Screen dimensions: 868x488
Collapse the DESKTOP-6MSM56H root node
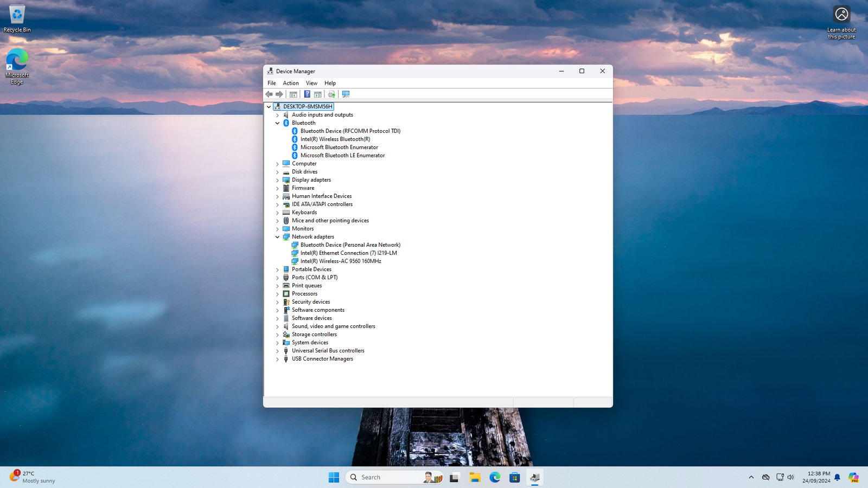point(269,107)
